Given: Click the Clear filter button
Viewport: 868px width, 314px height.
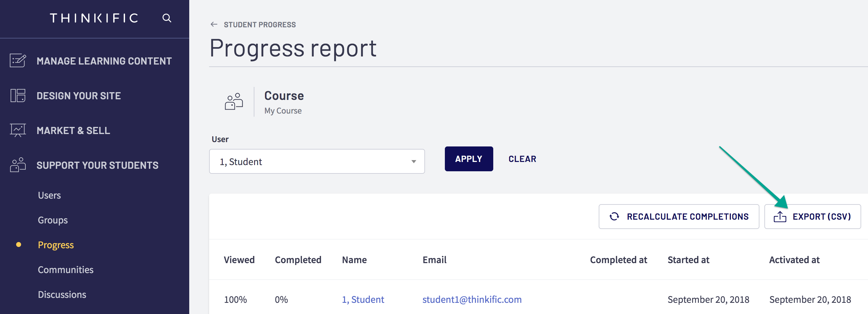Looking at the screenshot, I should pos(522,159).
